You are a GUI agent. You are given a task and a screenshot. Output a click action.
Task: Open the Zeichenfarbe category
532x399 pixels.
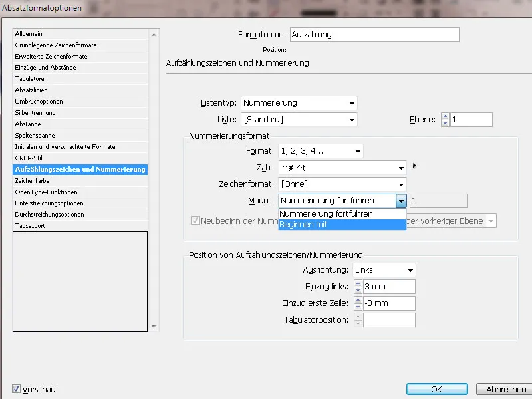(80, 180)
